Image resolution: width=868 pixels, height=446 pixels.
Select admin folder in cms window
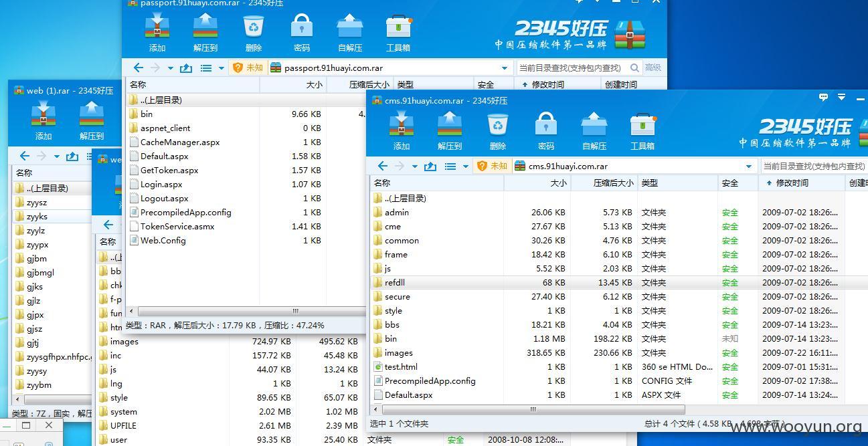tap(619, 212)
